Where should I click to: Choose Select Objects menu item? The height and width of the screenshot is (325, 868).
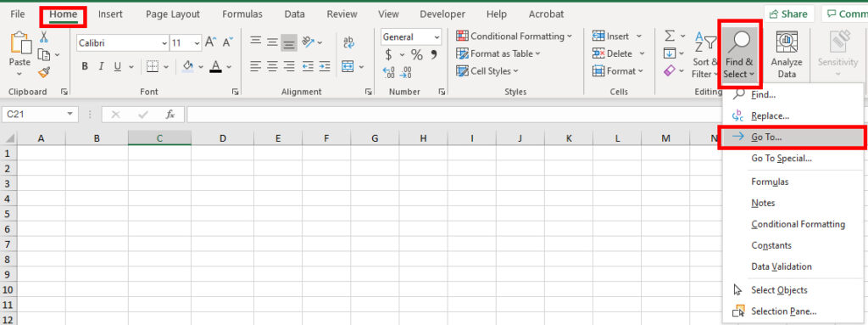click(793, 290)
